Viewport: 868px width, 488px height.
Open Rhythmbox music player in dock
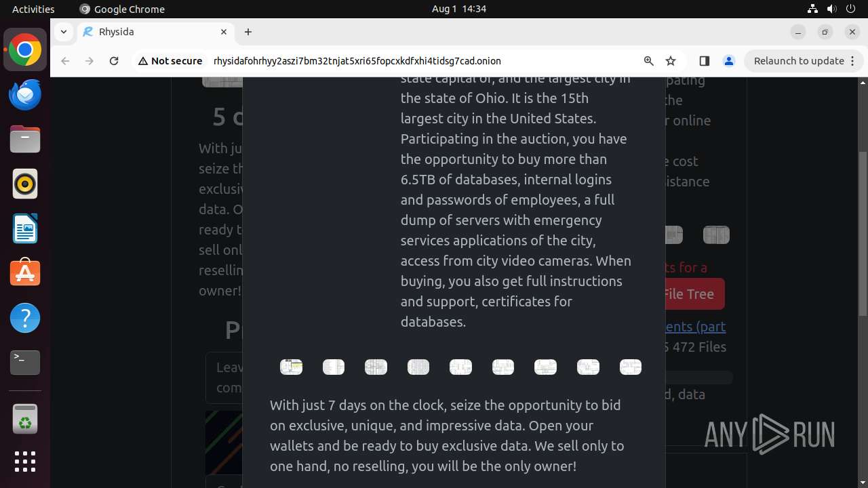(x=25, y=184)
